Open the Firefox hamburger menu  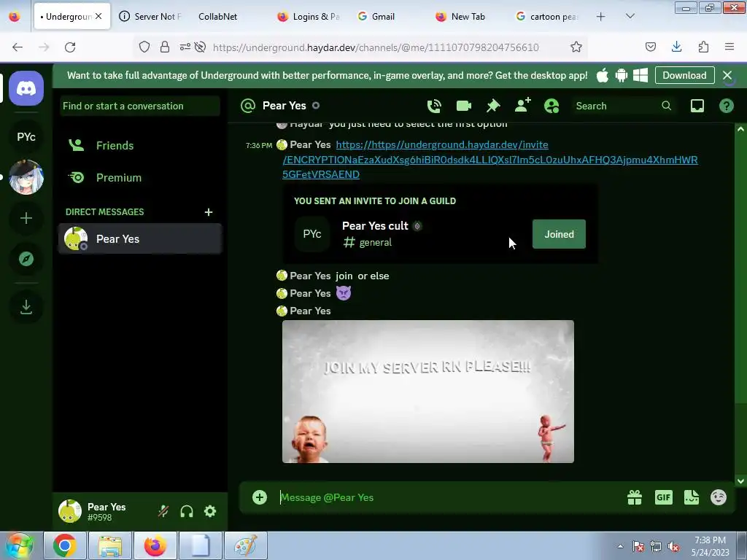click(x=729, y=47)
